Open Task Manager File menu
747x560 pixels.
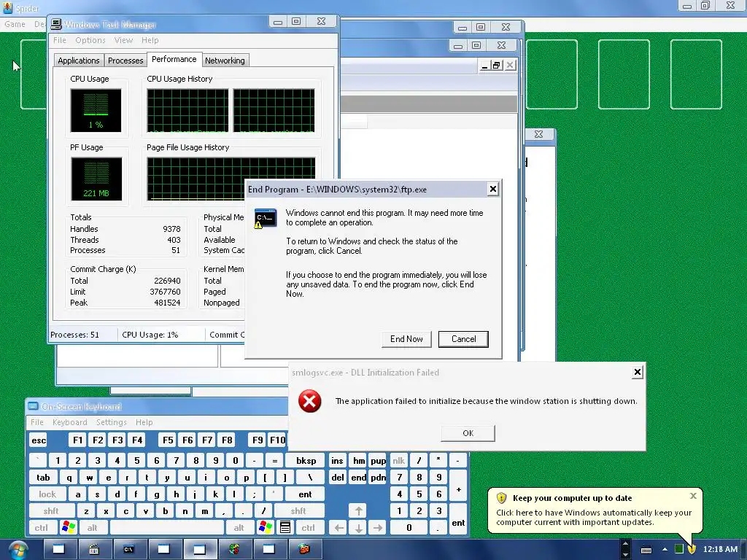coord(60,40)
